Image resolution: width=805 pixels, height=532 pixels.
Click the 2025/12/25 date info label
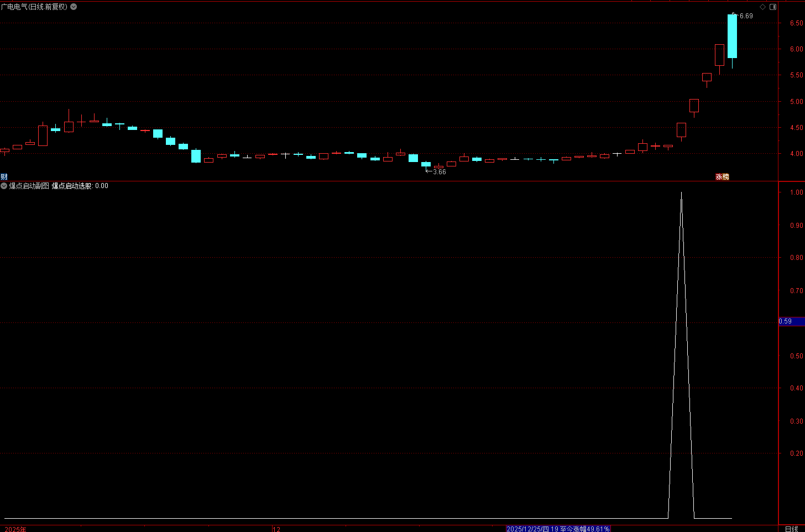click(x=558, y=529)
